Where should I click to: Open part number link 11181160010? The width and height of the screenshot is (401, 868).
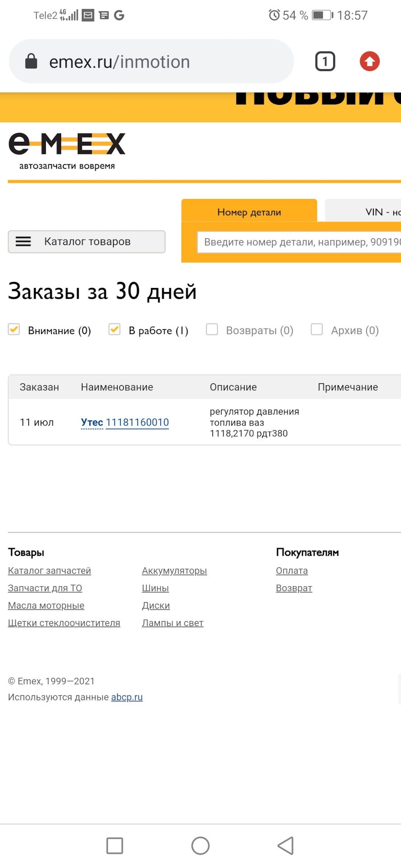[137, 422]
